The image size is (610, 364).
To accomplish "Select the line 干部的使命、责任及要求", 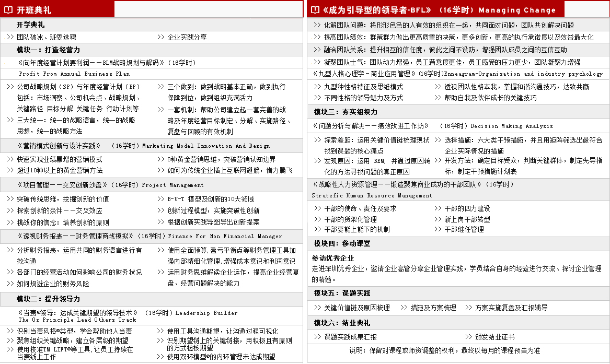I will pyautogui.click(x=360, y=208).
